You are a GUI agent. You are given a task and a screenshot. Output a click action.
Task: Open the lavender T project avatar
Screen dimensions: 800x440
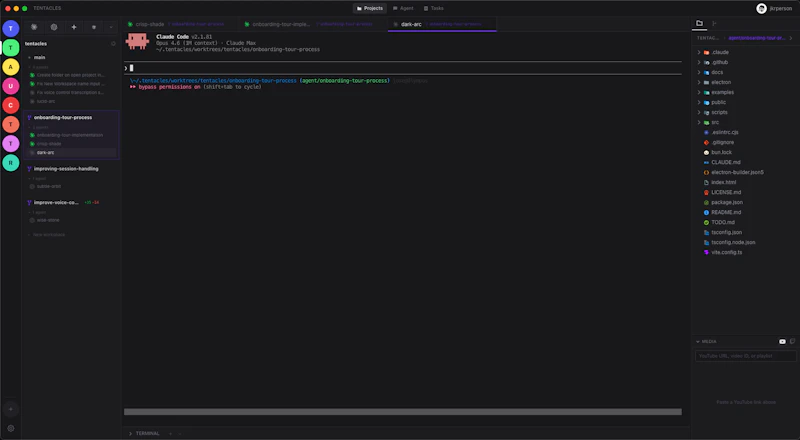click(x=11, y=143)
